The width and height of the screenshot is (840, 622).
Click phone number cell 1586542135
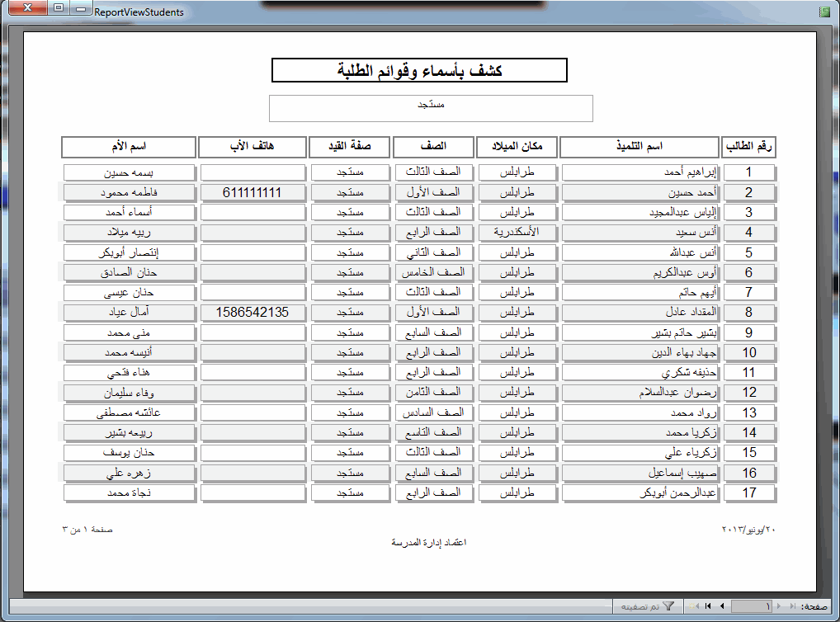252,313
